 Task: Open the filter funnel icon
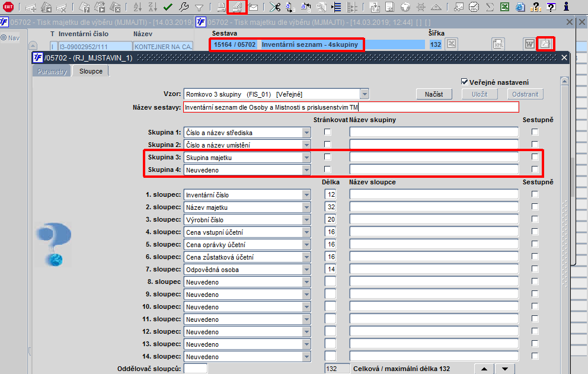pos(199,7)
